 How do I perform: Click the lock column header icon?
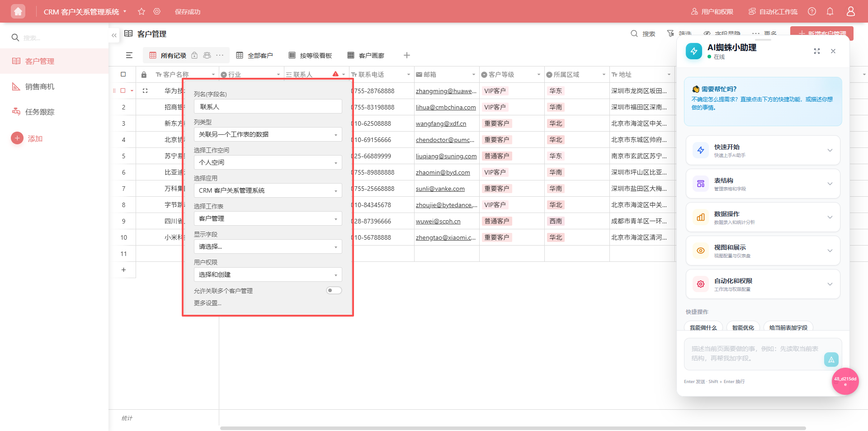click(144, 75)
